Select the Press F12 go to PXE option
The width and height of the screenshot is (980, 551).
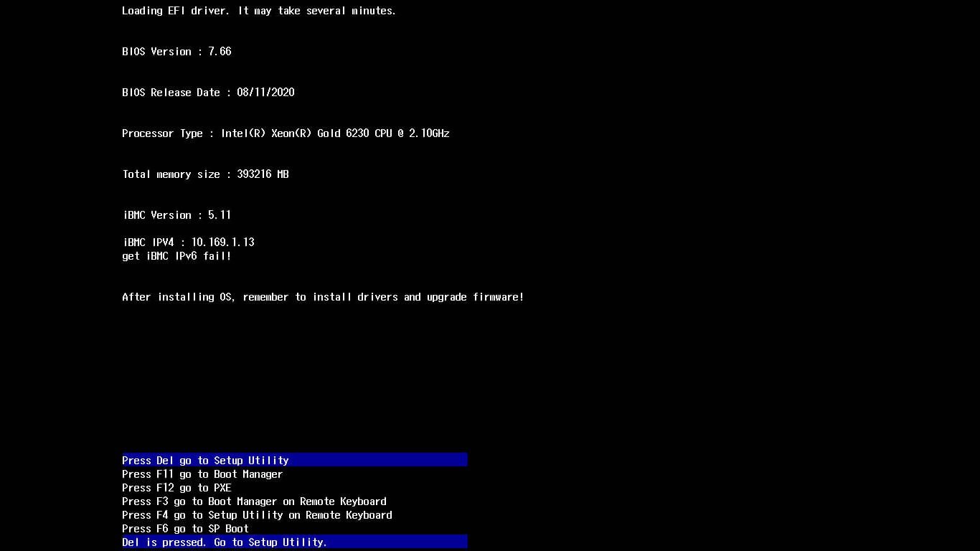coord(176,488)
